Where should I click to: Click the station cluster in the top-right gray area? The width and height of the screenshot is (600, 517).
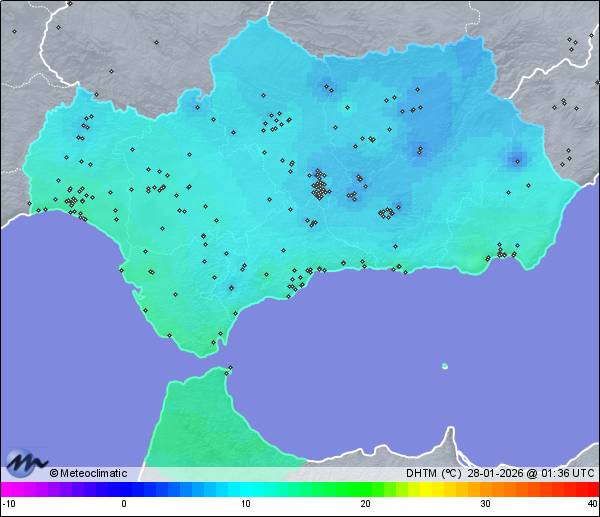(572, 42)
